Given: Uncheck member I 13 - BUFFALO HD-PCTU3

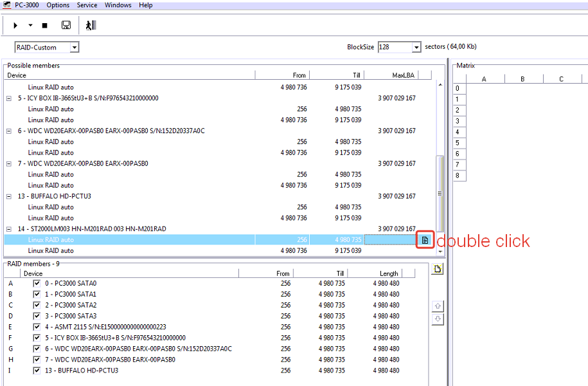Looking at the screenshot, I should coord(37,371).
